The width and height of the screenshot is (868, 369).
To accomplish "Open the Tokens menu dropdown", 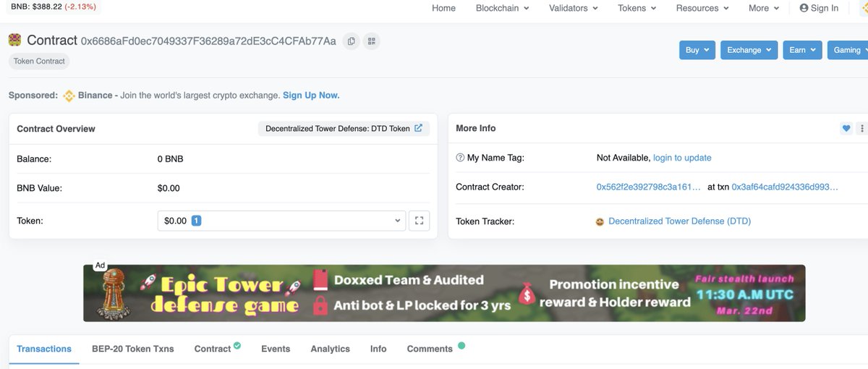I will pyautogui.click(x=637, y=8).
